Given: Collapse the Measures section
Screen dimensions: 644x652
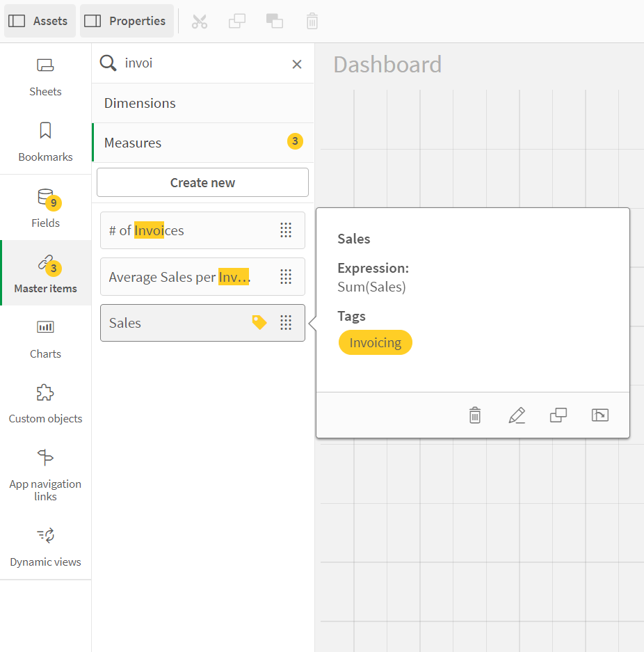Looking at the screenshot, I should click(202, 143).
